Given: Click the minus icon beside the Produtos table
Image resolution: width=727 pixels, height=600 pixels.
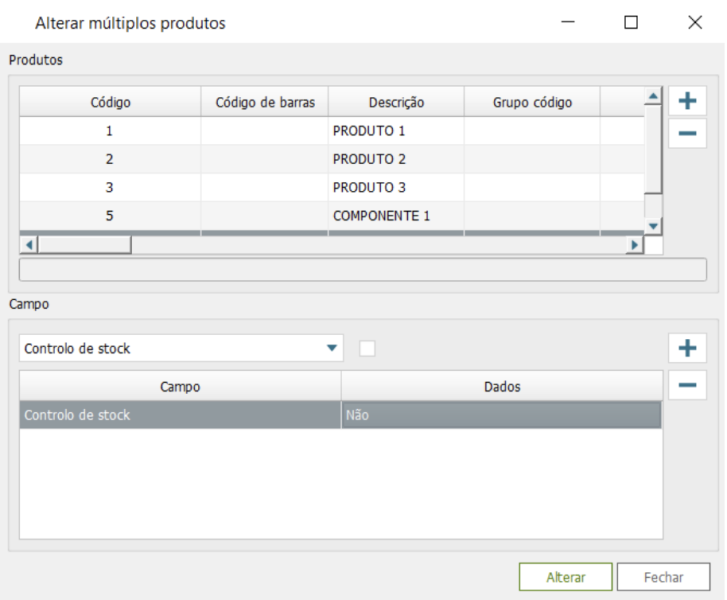Looking at the screenshot, I should (686, 133).
